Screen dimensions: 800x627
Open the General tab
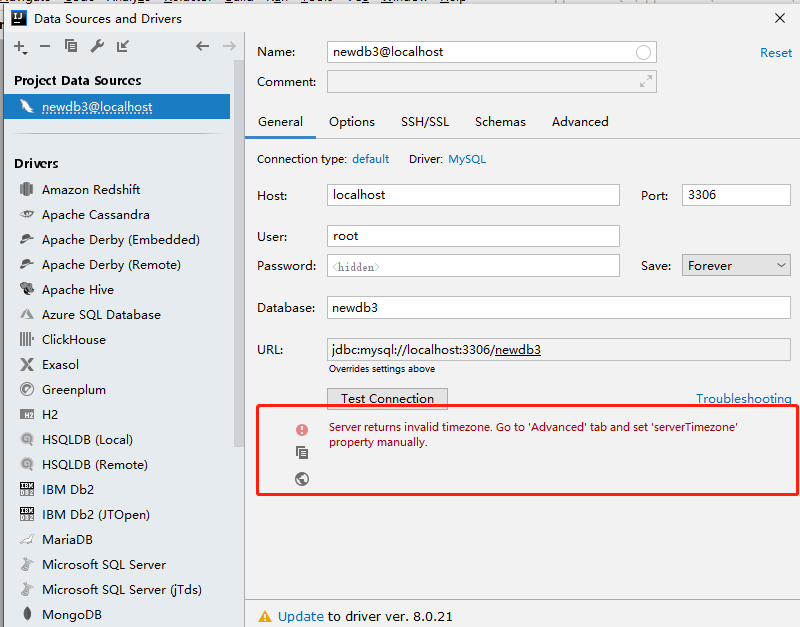[x=280, y=122]
